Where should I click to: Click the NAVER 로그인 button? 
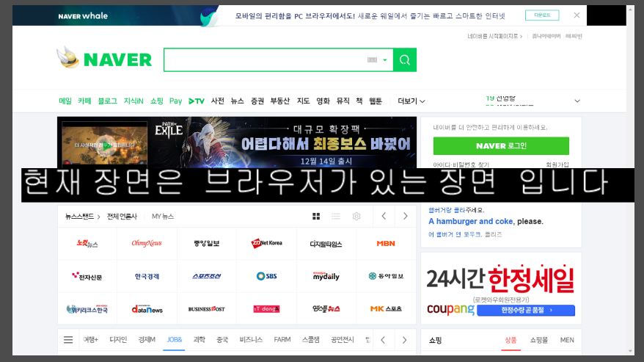coord(501,145)
